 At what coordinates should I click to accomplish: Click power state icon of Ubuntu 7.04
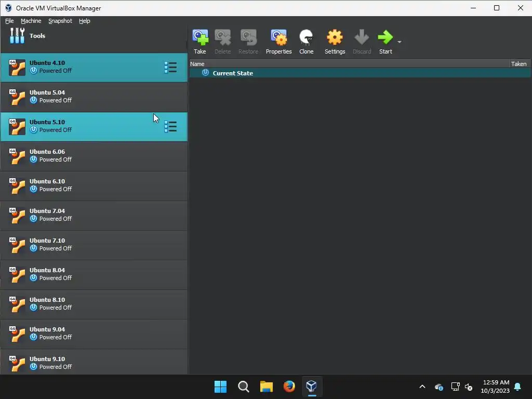(x=33, y=219)
